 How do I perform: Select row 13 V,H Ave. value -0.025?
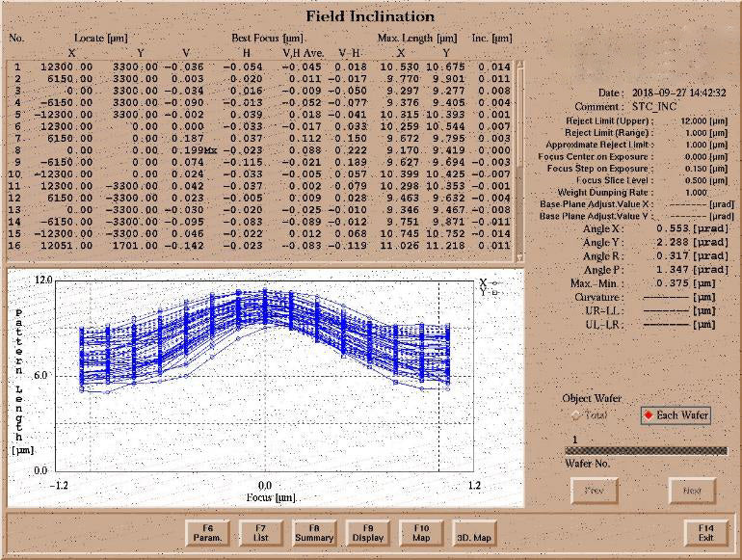[302, 210]
